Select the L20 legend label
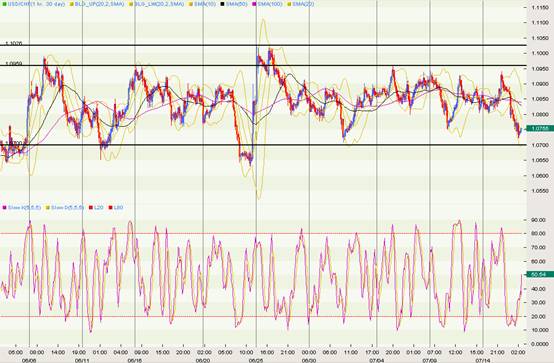This screenshot has height=363, width=554. coord(99,207)
